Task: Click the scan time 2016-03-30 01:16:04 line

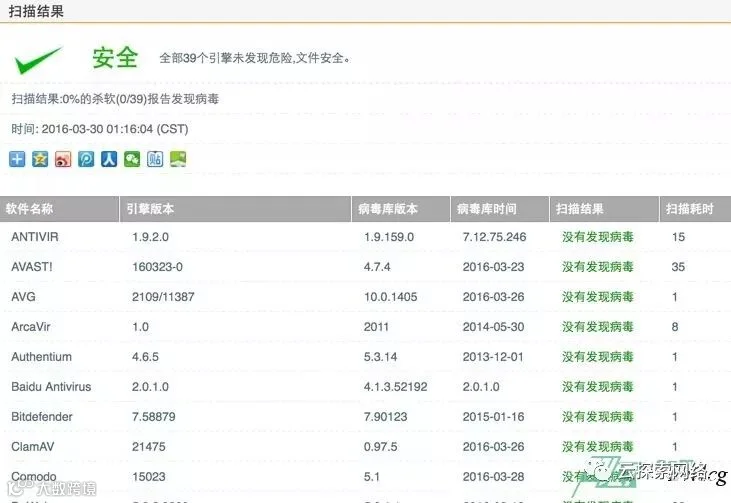Action: pos(100,129)
